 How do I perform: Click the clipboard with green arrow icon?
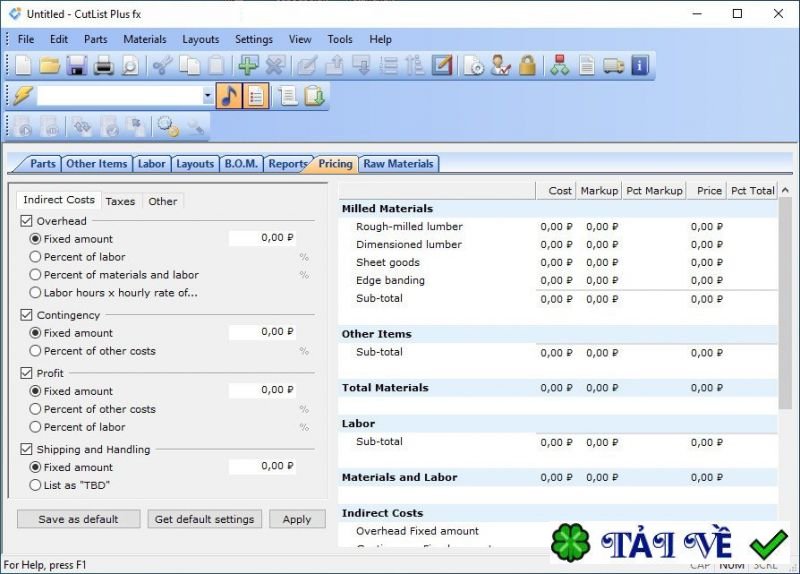[314, 96]
